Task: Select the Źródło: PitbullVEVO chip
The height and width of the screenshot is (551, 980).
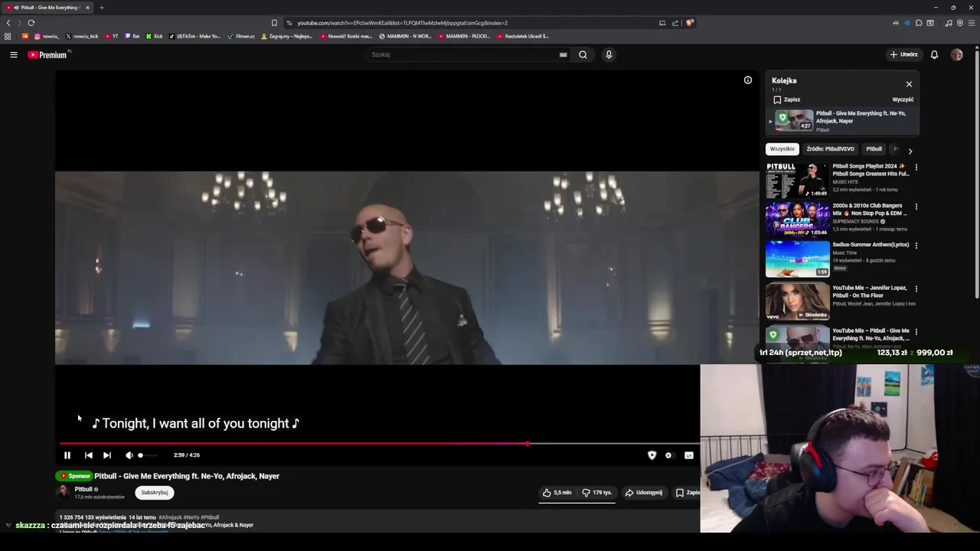Action: [830, 149]
